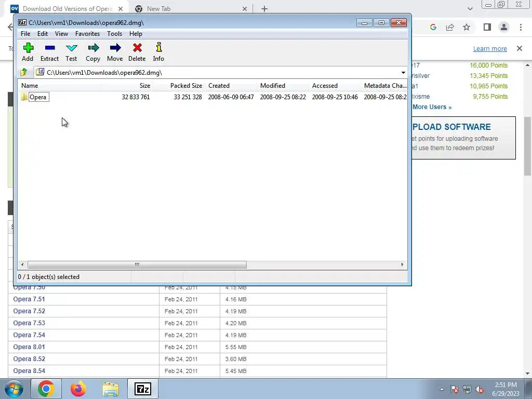Open the Opera 7.54 link
The width and height of the screenshot is (532, 399).
[x=29, y=335]
